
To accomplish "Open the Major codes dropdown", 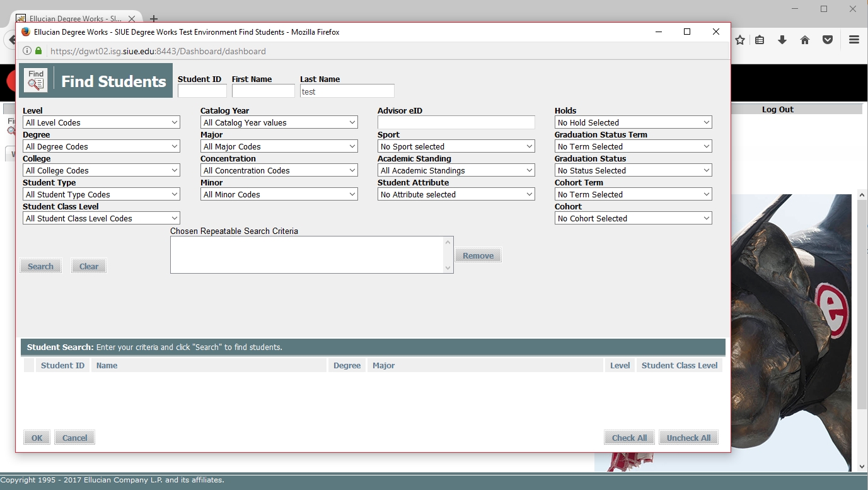I will [x=279, y=146].
